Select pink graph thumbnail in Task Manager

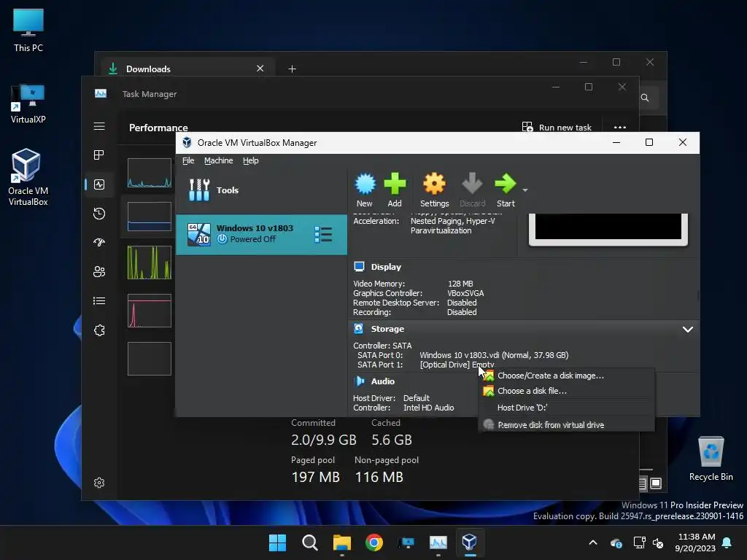click(x=149, y=311)
